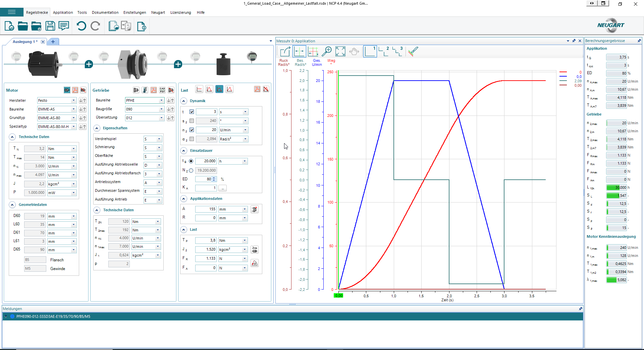
Task: Click the save floppy disk icon
Action: 50,26
